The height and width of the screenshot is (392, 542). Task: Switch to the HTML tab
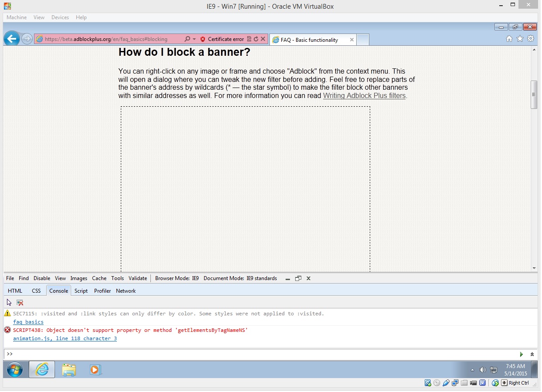pos(15,291)
